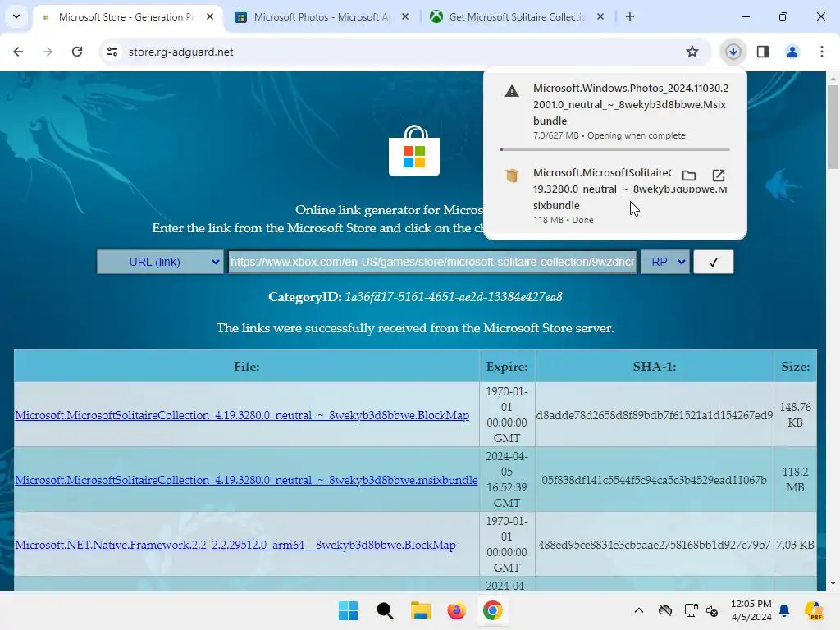This screenshot has height=630, width=840.
Task: Open a new tab with plus button
Action: (x=630, y=16)
